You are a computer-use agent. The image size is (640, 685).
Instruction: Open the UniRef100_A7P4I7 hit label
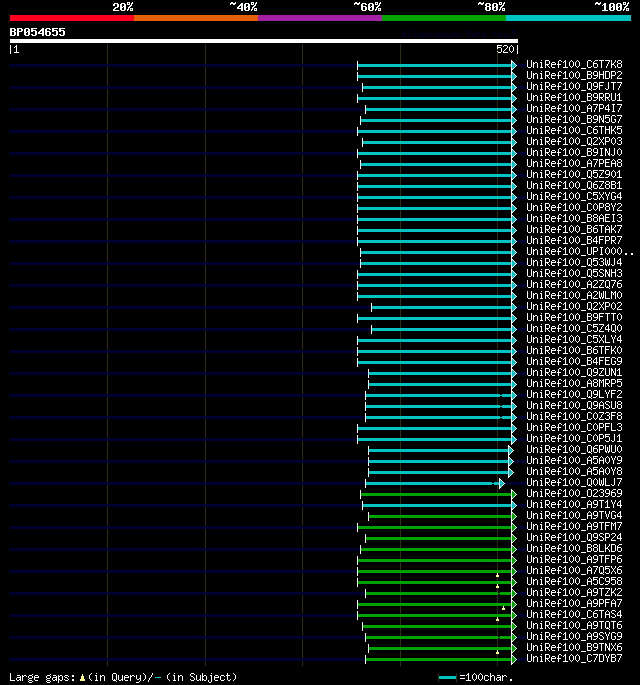click(574, 108)
